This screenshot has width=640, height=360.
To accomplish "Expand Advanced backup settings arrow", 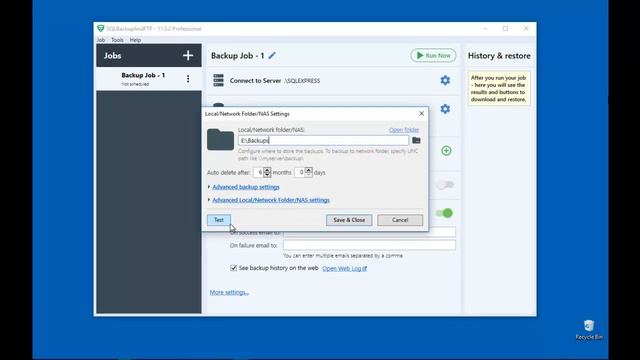I will click(209, 187).
